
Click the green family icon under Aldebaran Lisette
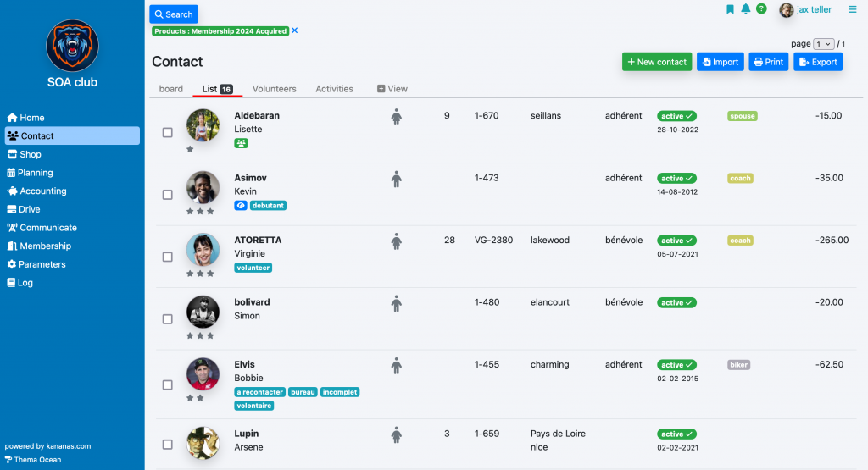coord(241,143)
